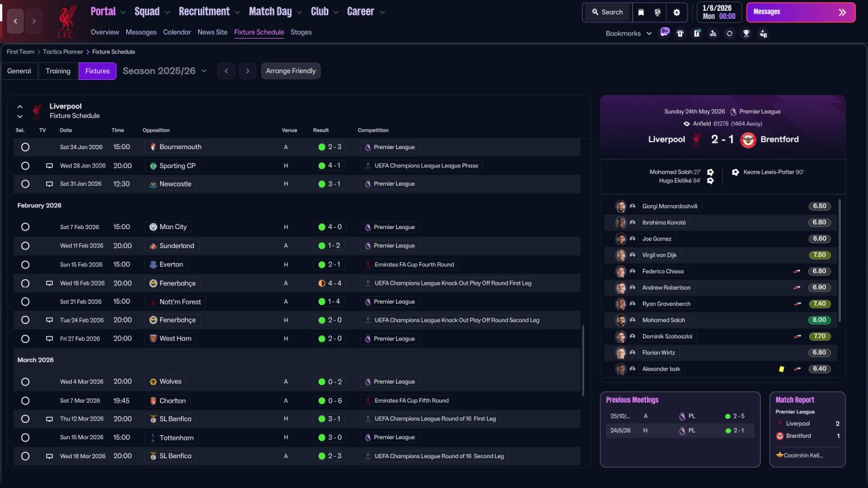Open the Career dropdown menu
The image size is (868, 488).
(x=366, y=12)
